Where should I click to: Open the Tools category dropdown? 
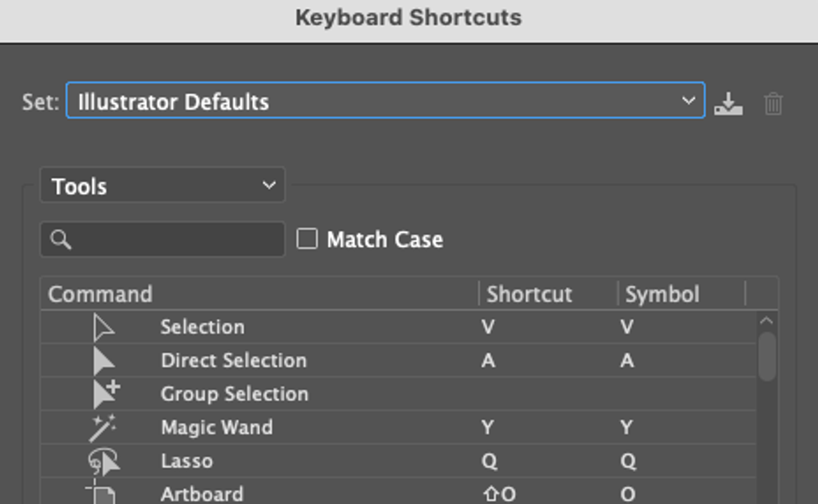pos(163,186)
